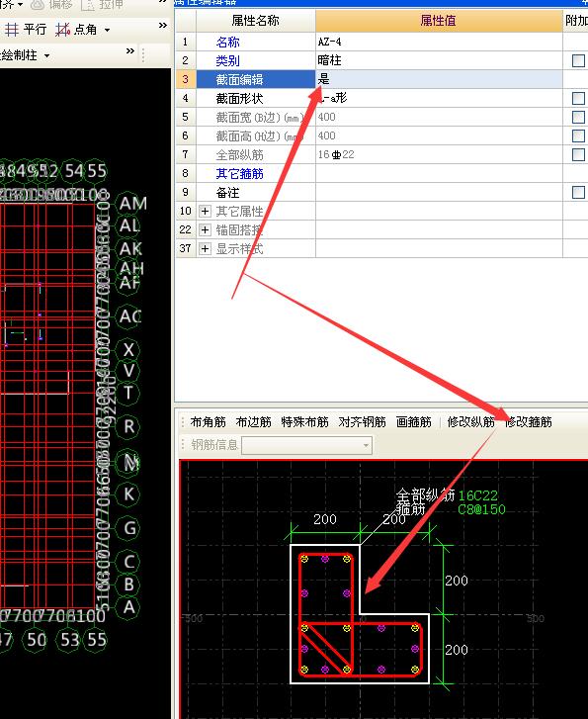This screenshot has width=588, height=719.
Task: Toggle the 截面形状 row checkbox
Action: tap(578, 98)
